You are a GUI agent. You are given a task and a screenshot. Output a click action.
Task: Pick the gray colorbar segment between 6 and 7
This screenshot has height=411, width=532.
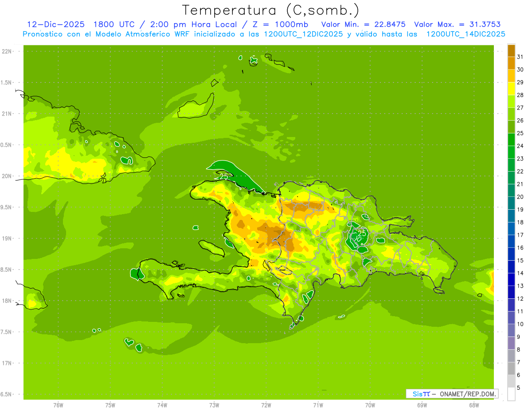tap(511, 368)
